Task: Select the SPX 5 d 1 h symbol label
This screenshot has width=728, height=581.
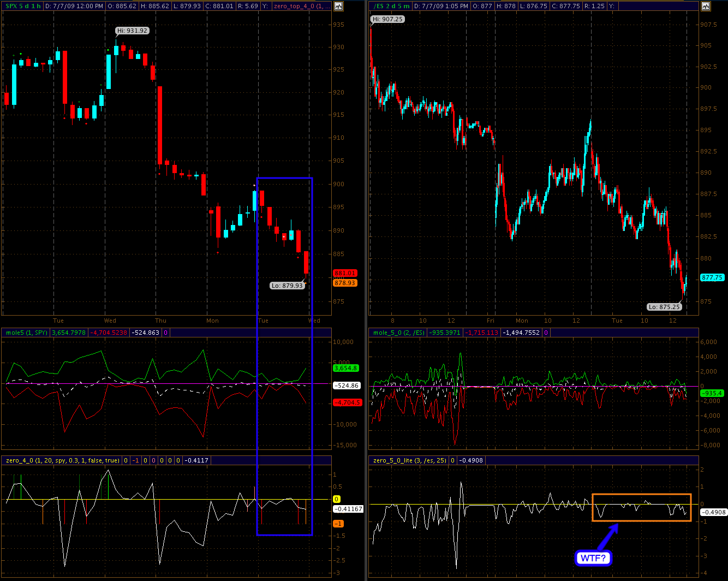Action: [22, 6]
